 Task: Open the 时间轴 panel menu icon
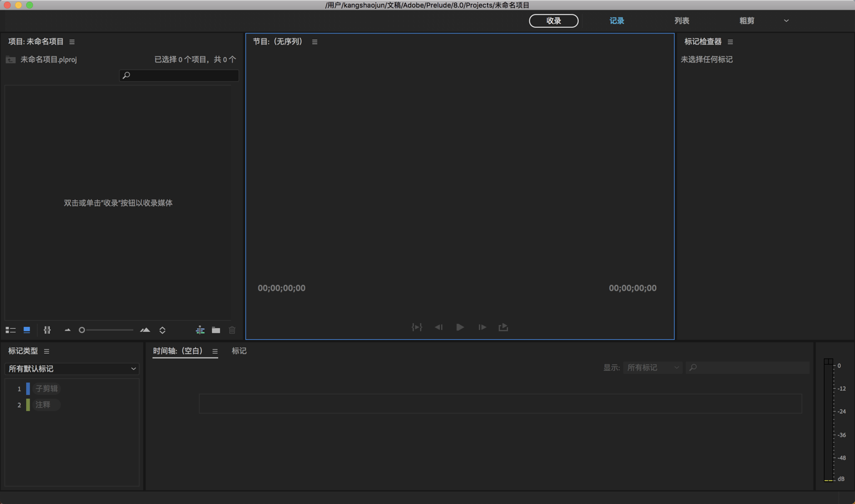pyautogui.click(x=215, y=351)
